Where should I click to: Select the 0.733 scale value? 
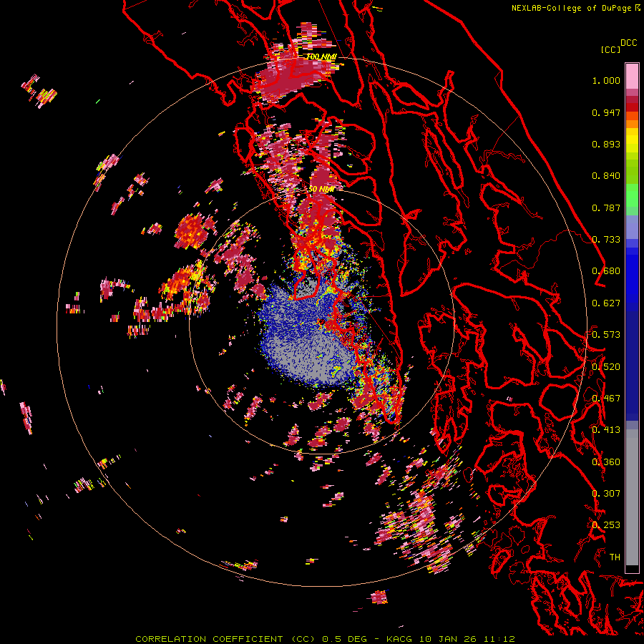[606, 240]
